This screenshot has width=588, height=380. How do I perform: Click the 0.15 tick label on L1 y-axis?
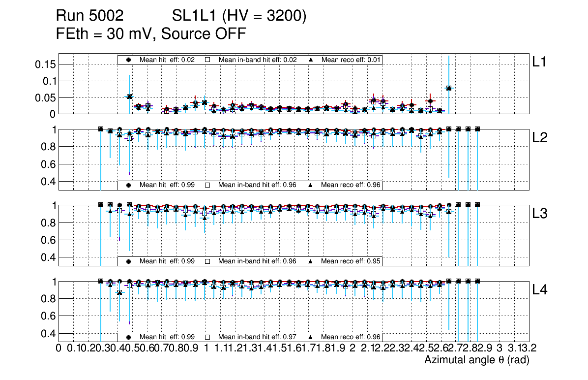click(47, 64)
